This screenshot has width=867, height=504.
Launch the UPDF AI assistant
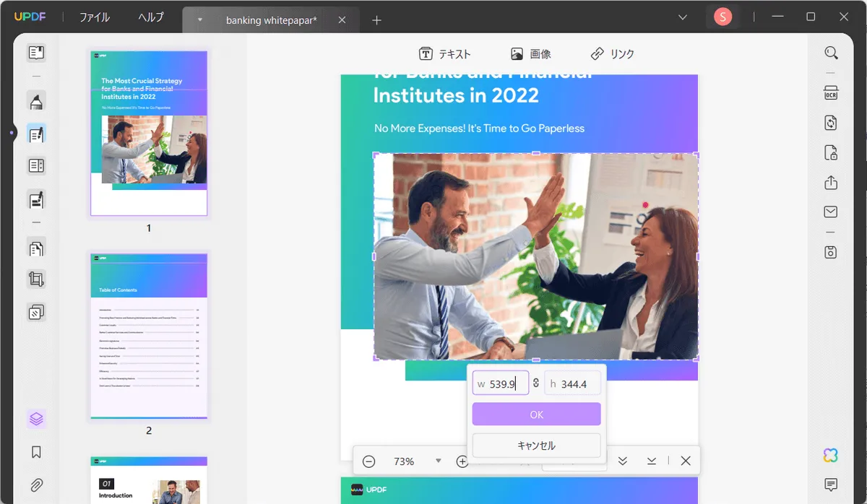click(x=831, y=455)
